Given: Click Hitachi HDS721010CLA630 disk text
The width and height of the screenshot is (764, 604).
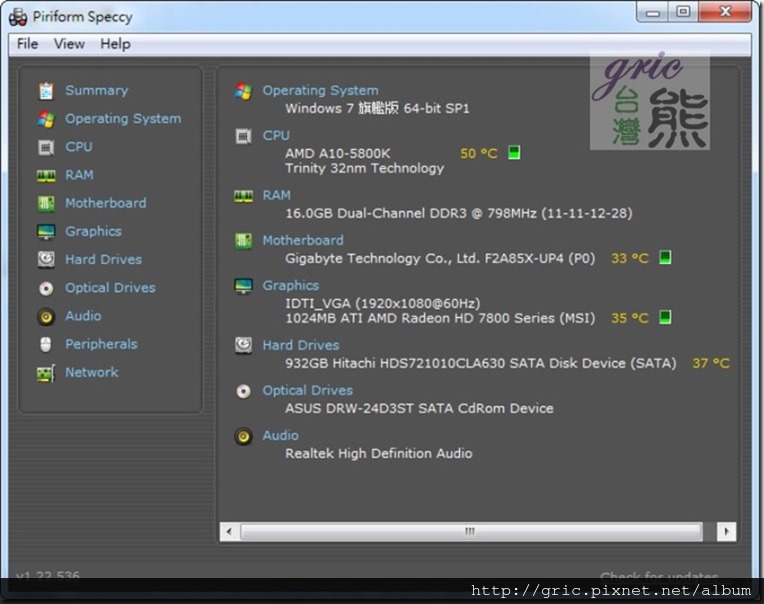Looking at the screenshot, I should coord(480,363).
